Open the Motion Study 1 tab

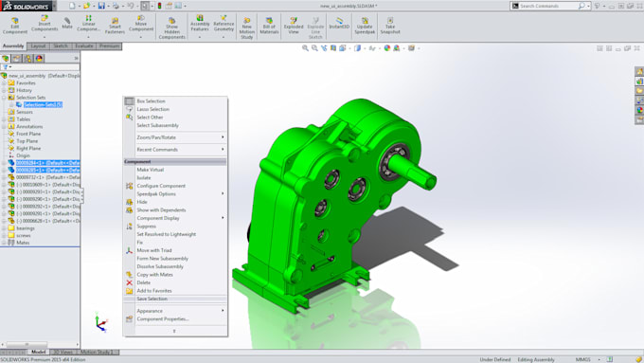pos(97,352)
